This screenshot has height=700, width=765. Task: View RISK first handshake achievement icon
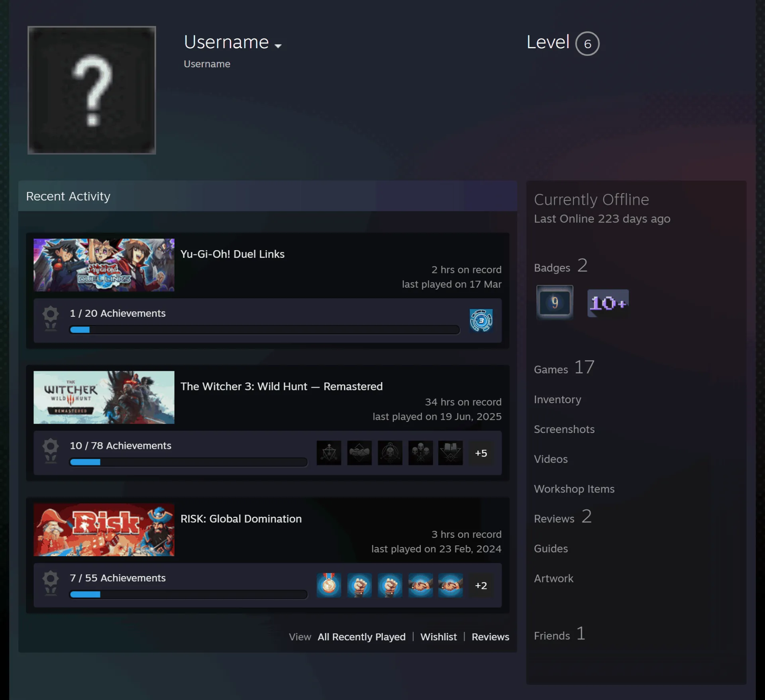click(x=420, y=585)
